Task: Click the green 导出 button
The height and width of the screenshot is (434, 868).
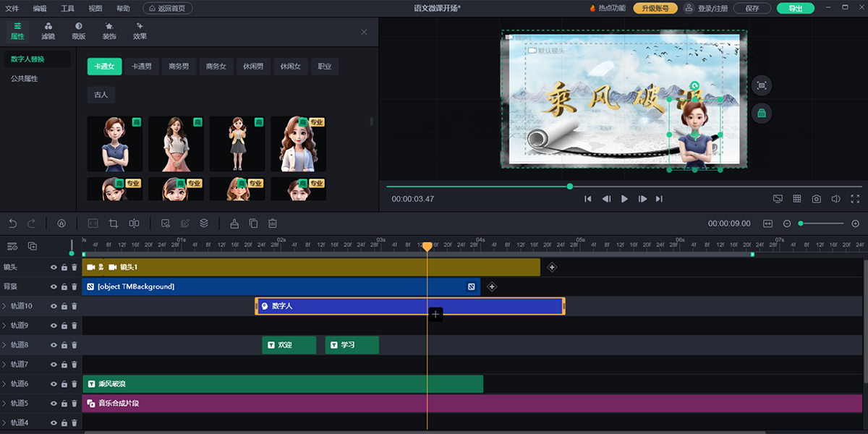Action: pos(795,9)
